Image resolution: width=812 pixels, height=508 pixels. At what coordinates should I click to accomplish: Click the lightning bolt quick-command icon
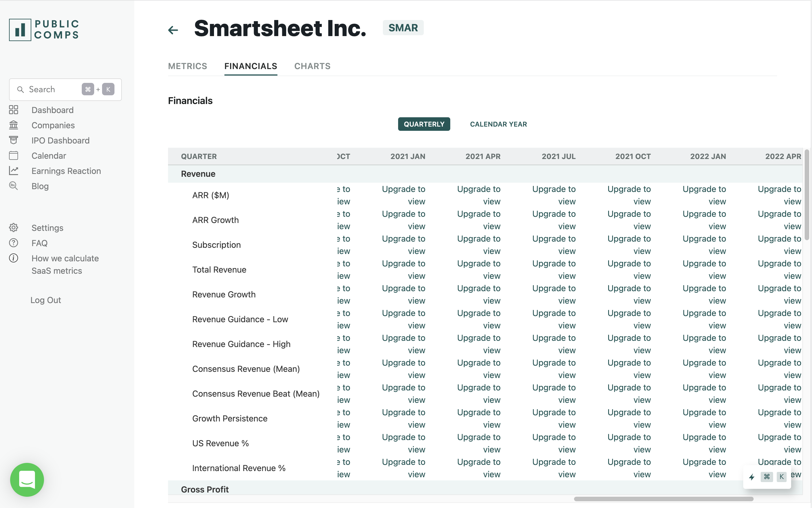(752, 477)
